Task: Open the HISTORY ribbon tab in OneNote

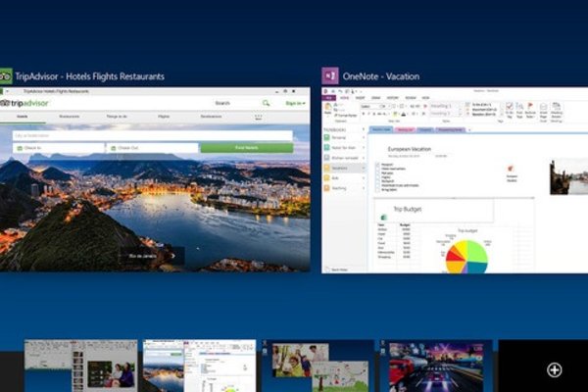Action: tap(393, 98)
